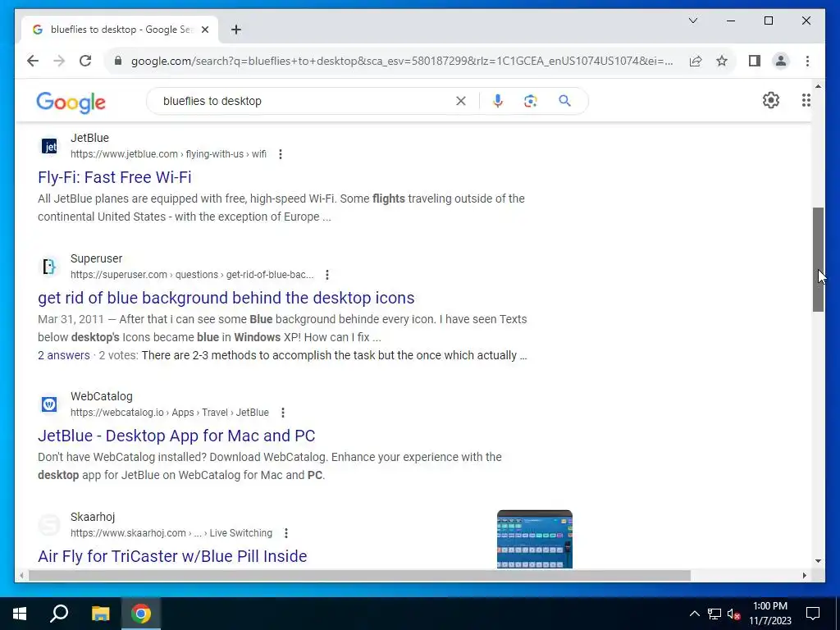The image size is (840, 630).
Task: Click the Chrome address bar URL
Action: point(402,61)
